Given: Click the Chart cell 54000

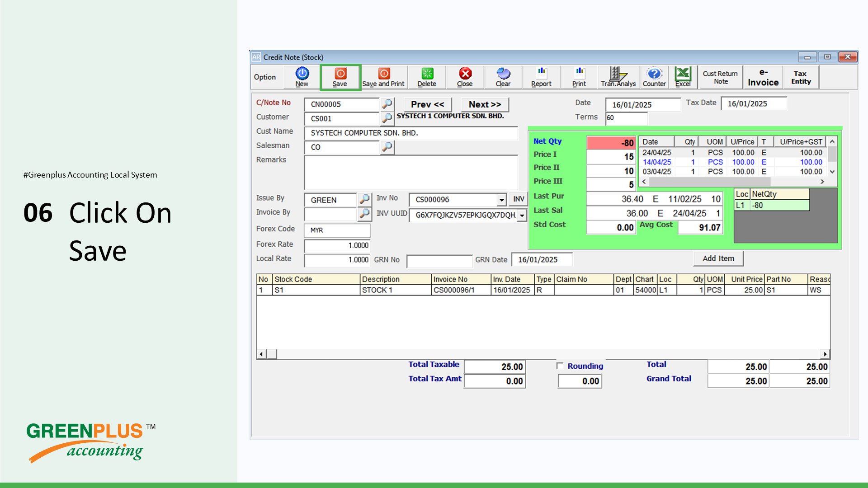Looking at the screenshot, I should [x=645, y=290].
